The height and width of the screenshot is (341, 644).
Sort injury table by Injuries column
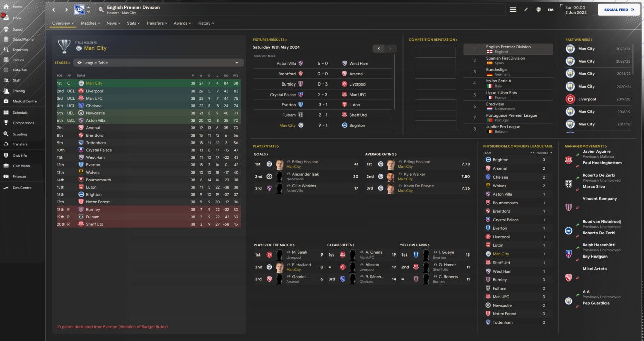pos(541,153)
